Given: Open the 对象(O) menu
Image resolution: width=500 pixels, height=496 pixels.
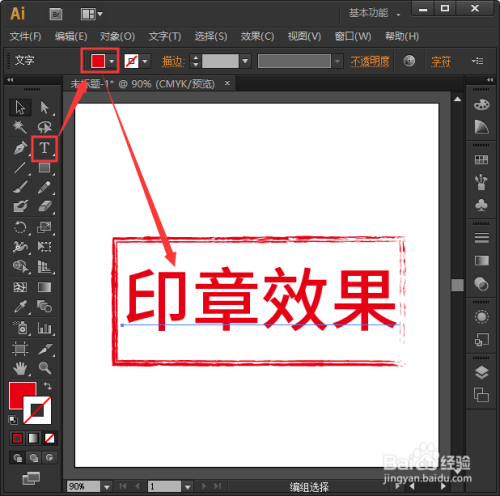Looking at the screenshot, I should point(117,36).
